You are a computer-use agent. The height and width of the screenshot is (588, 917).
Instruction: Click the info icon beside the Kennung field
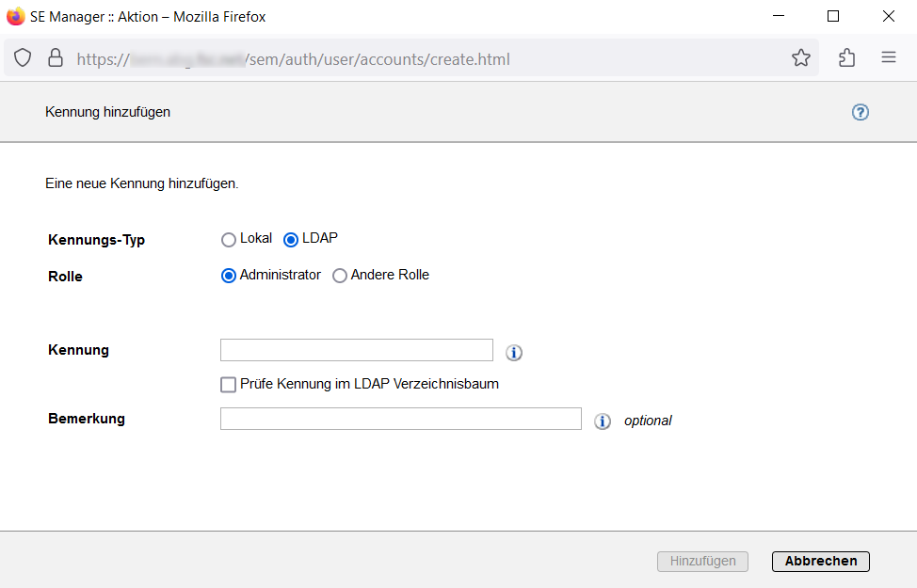coord(513,353)
